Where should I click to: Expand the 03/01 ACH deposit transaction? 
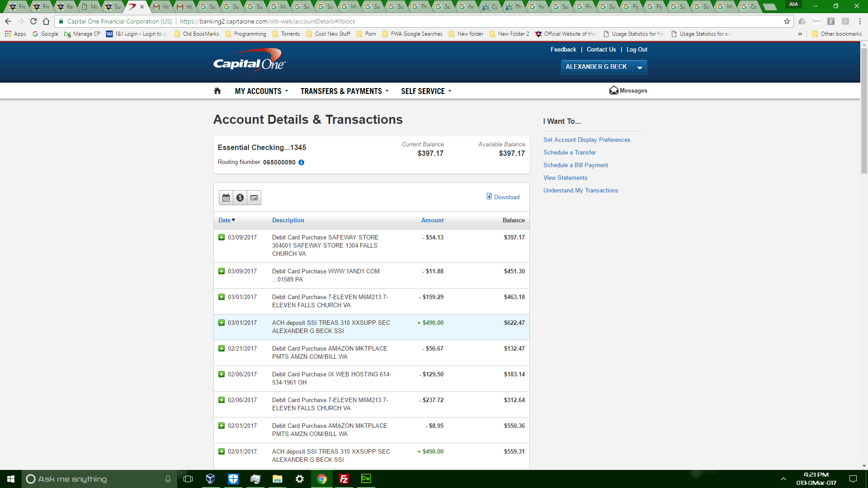coord(222,323)
